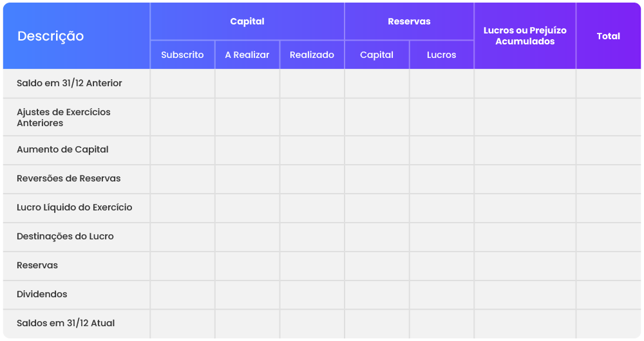
Task: Click the Descrição header cell
Action: point(51,36)
